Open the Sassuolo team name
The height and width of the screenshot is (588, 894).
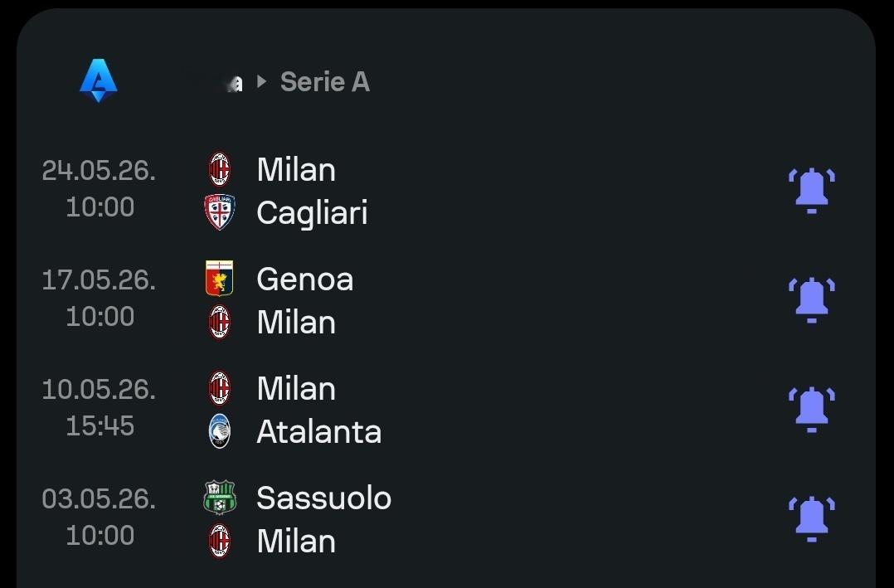[x=323, y=498]
